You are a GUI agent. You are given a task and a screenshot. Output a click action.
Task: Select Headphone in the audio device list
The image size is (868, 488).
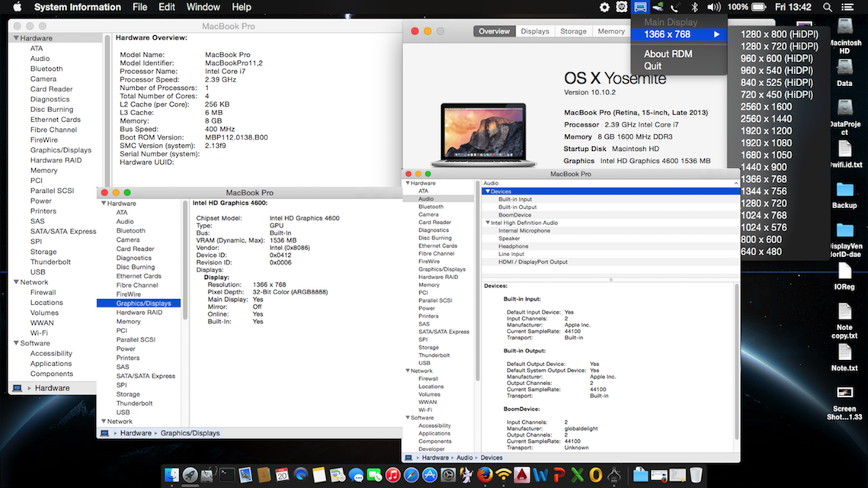[513, 246]
